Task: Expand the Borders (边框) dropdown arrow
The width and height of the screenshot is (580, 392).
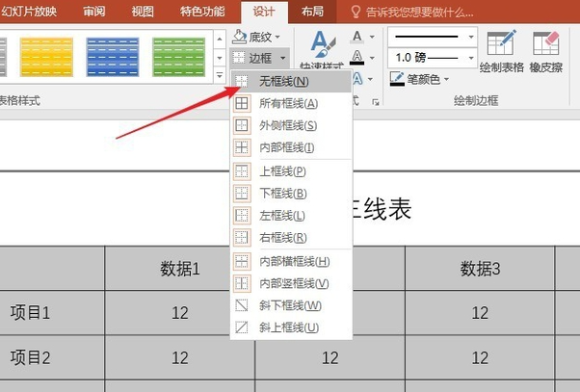Action: coord(283,58)
